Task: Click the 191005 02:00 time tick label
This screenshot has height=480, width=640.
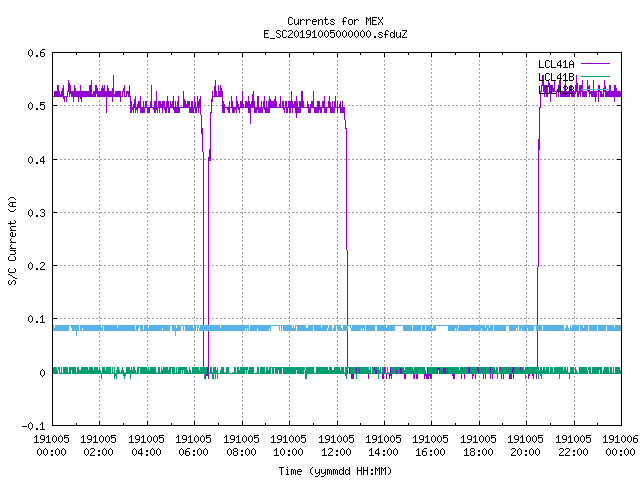Action: pos(98,446)
